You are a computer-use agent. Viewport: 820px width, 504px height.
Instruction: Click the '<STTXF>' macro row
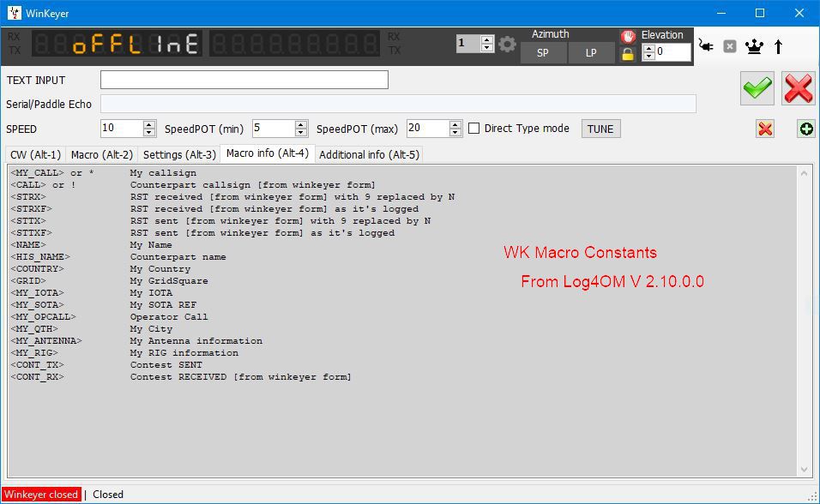click(x=202, y=233)
